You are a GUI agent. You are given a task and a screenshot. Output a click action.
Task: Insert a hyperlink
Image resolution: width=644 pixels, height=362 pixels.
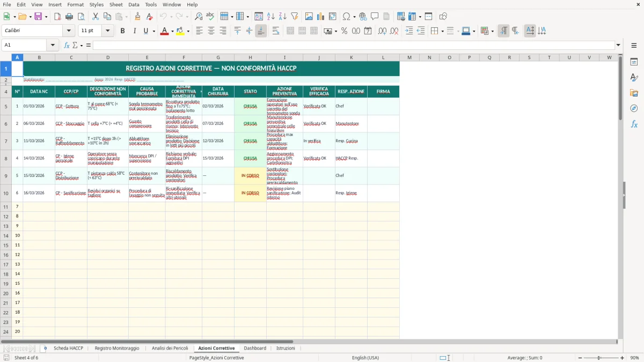pyautogui.click(x=363, y=17)
